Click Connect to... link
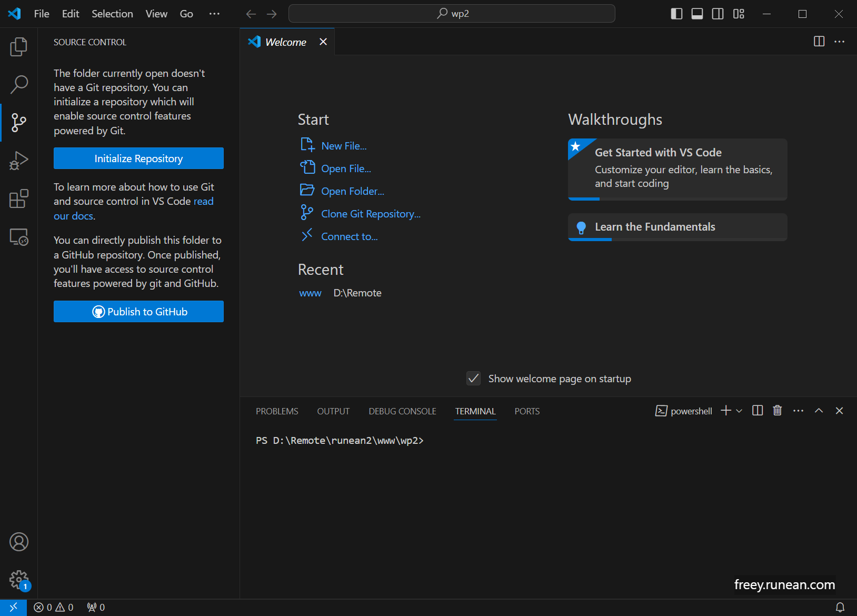The image size is (857, 616). 350,236
